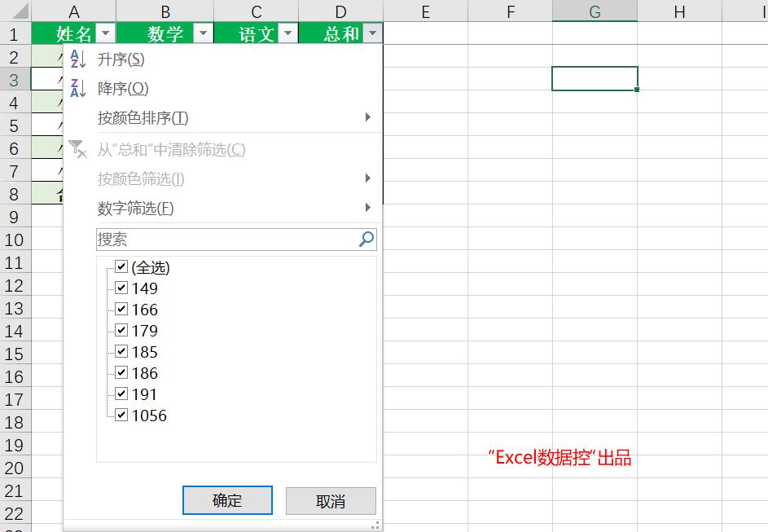768x532 pixels.
Task: Select the descending sort icon
Action: pyautogui.click(x=77, y=88)
